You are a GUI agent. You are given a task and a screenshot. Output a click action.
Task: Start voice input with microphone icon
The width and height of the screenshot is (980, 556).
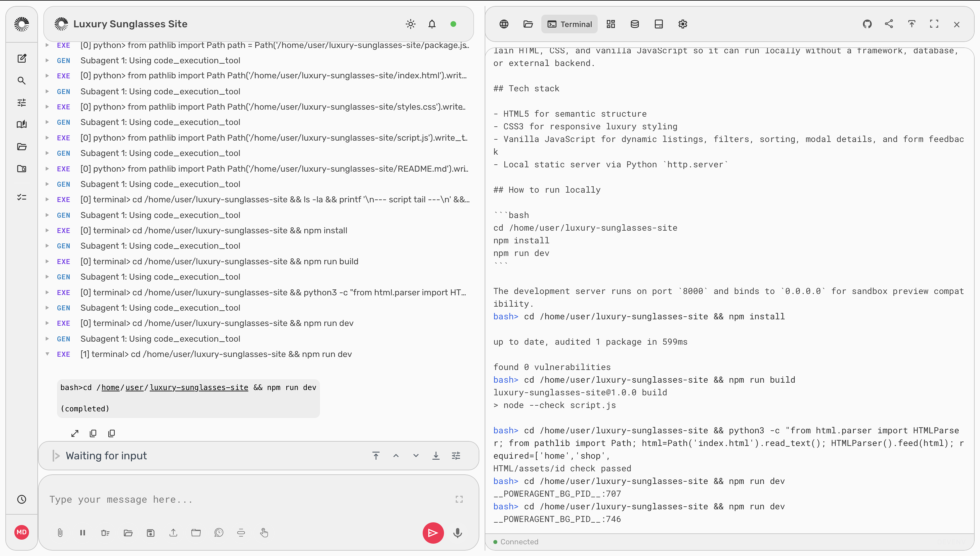click(458, 533)
